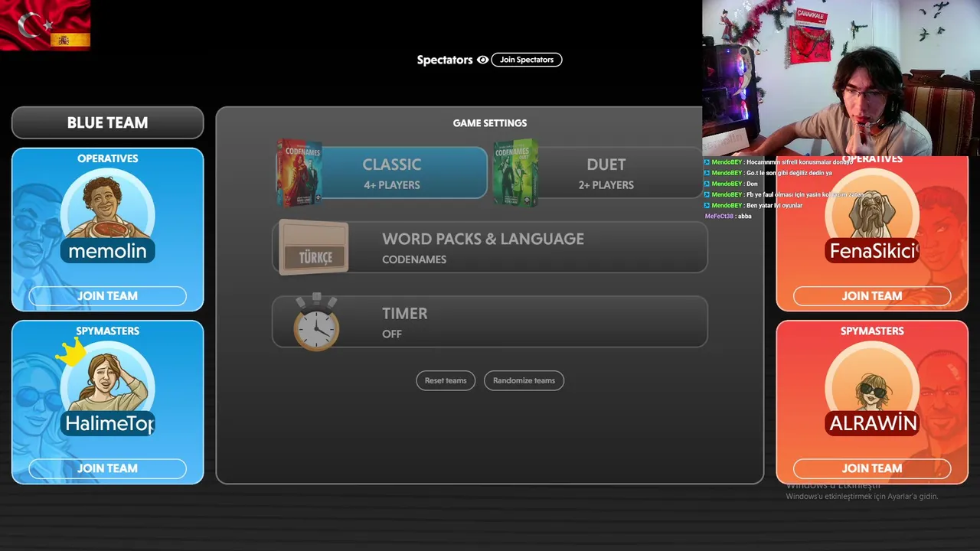This screenshot has height=551, width=980.
Task: Click the Turkish flag overlay image
Action: coord(45,25)
